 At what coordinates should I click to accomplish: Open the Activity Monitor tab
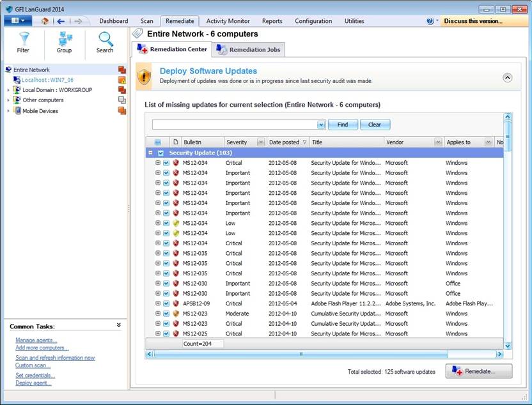click(228, 21)
